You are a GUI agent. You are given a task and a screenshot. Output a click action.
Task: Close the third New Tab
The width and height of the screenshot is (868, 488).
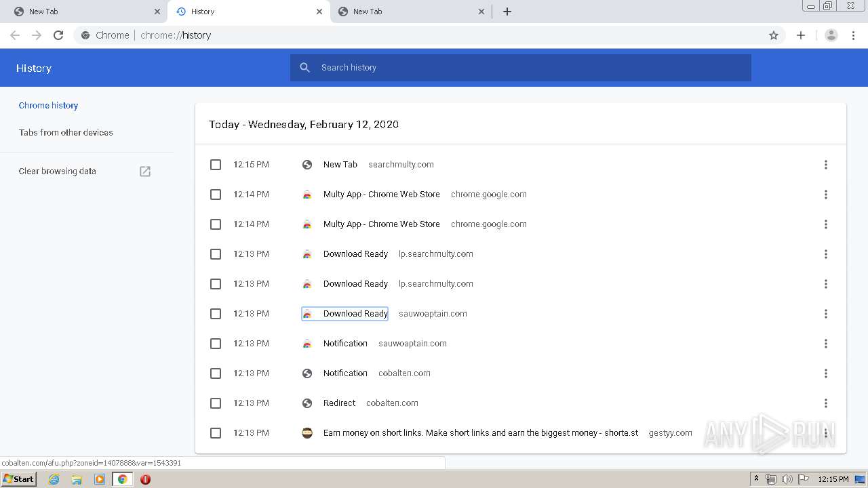click(481, 12)
